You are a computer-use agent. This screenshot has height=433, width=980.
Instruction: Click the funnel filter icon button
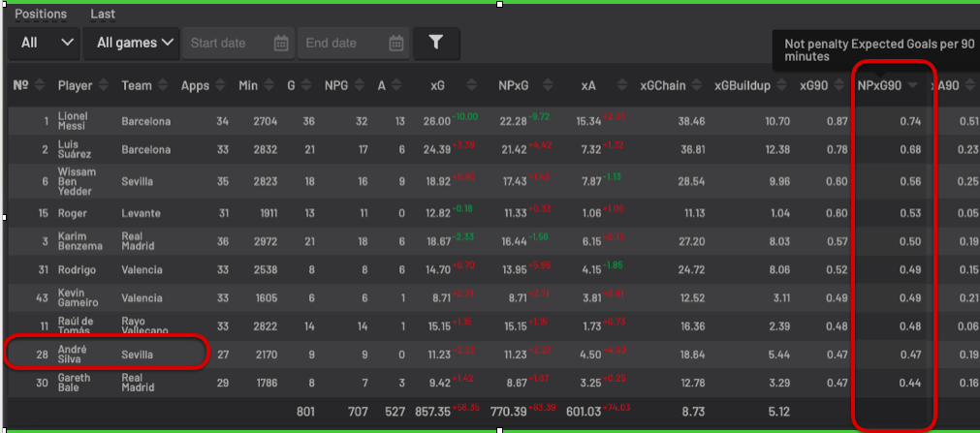pyautogui.click(x=435, y=43)
